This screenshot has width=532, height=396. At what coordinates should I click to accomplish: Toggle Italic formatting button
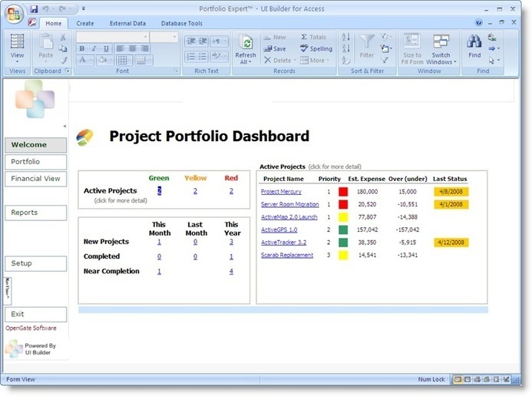pos(93,48)
